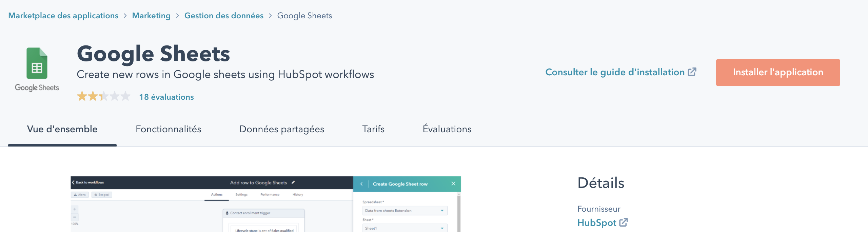Click the external link icon next to HubSpot
868x232 pixels.
(624, 223)
